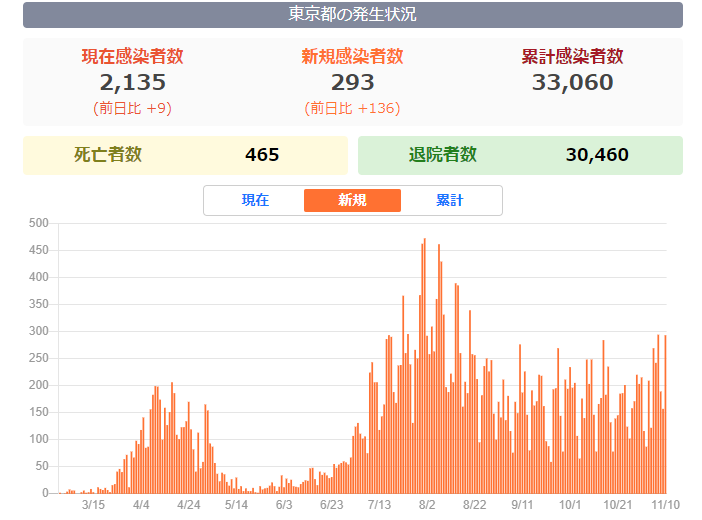Click the 東京都の発生状況 header bar
The width and height of the screenshot is (702, 520).
point(353,14)
